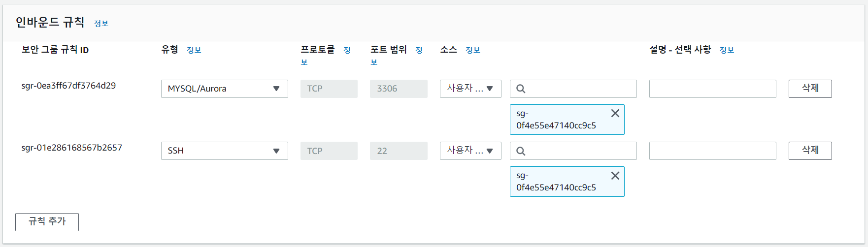The image size is (868, 247).
Task: Focus the description field for the SSH rule
Action: (712, 151)
